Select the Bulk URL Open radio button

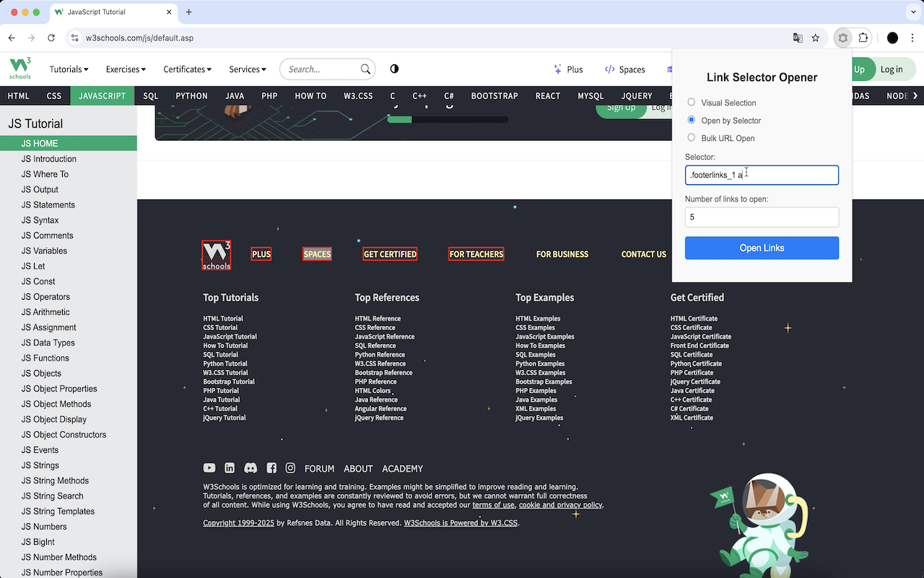tap(691, 137)
